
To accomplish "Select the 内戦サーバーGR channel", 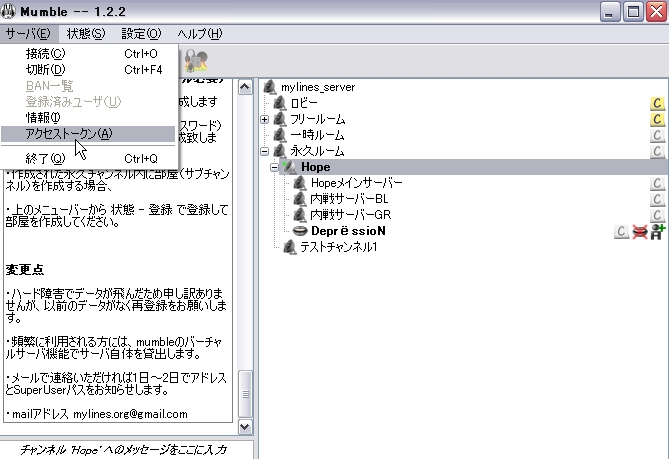I will [x=350, y=215].
